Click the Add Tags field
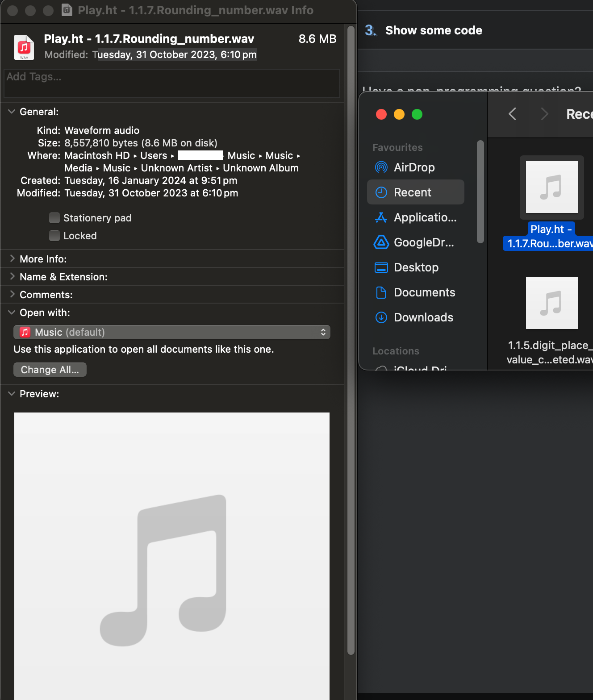Screen dimensions: 593x700 coord(172,83)
